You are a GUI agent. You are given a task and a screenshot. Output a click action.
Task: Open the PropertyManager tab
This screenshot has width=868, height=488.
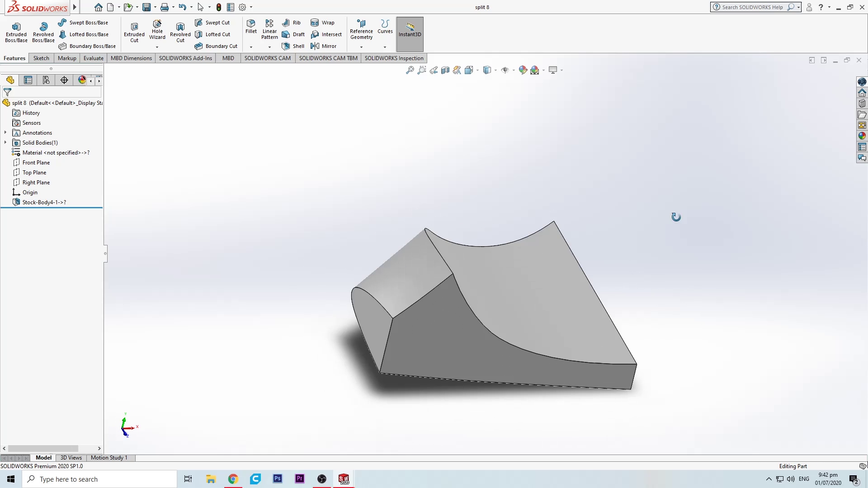tap(28, 80)
